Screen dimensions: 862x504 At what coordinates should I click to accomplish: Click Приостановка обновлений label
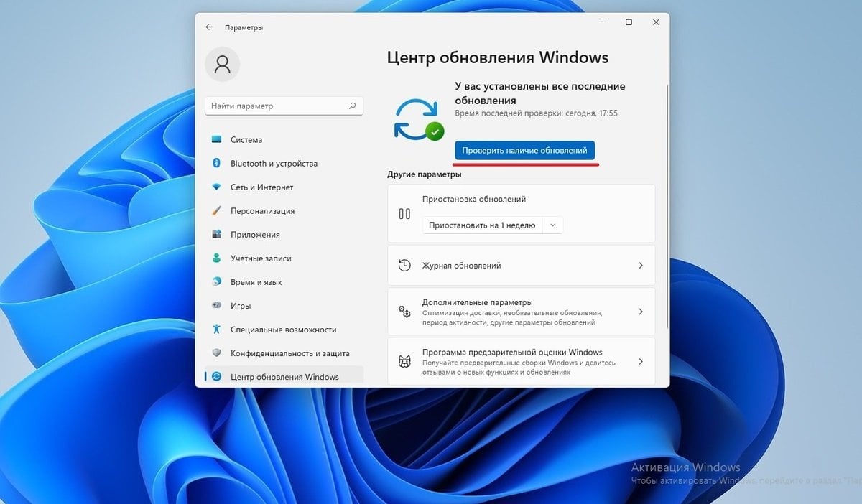click(474, 199)
